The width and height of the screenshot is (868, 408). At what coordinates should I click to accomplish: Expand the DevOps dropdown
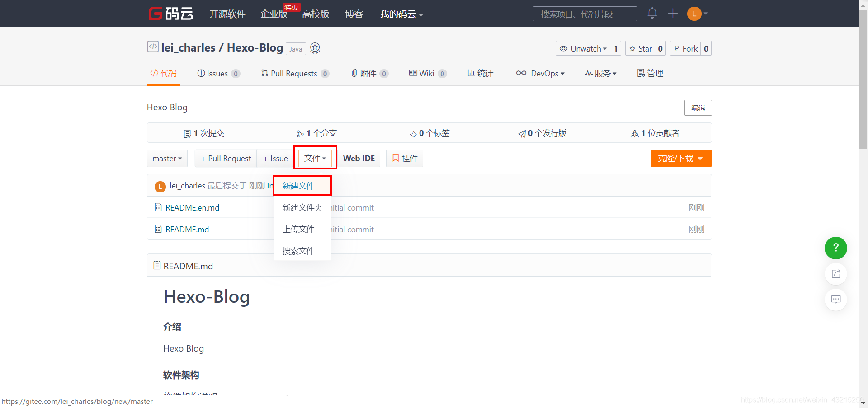[x=540, y=73]
